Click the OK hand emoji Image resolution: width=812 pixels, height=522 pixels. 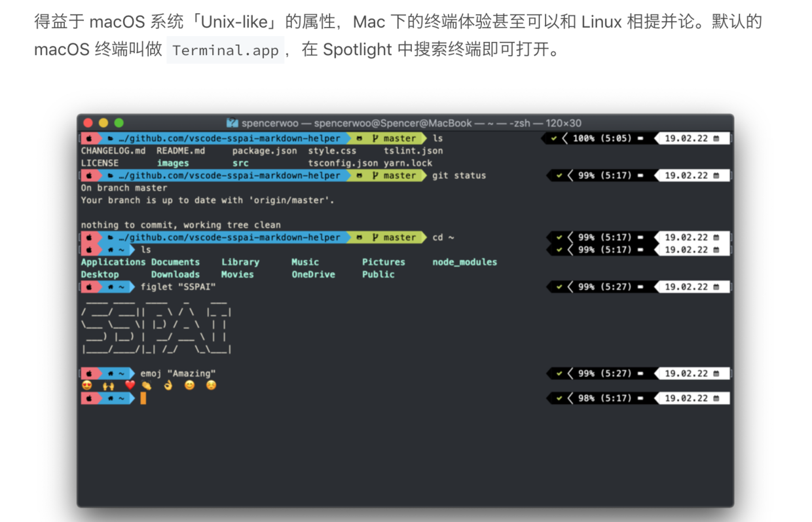click(x=168, y=386)
